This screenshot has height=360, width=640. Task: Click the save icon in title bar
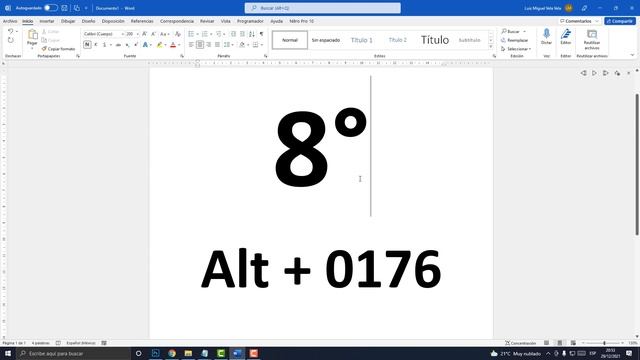[64, 8]
